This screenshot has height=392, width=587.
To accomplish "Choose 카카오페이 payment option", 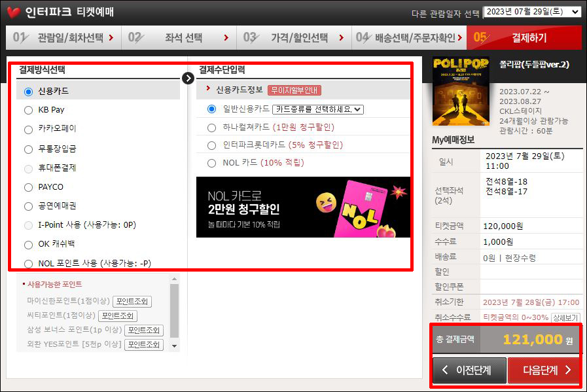I will [28, 130].
